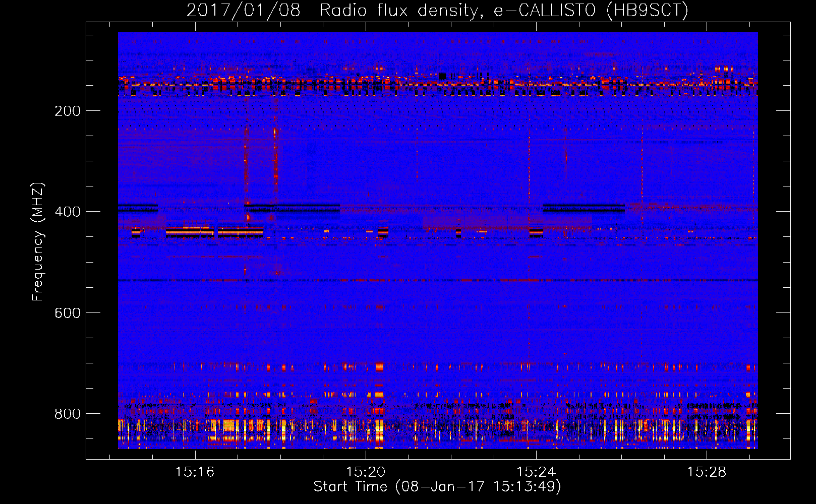Select the 800 MHz frequency tick label
The width and height of the screenshot is (816, 504).
(68, 414)
